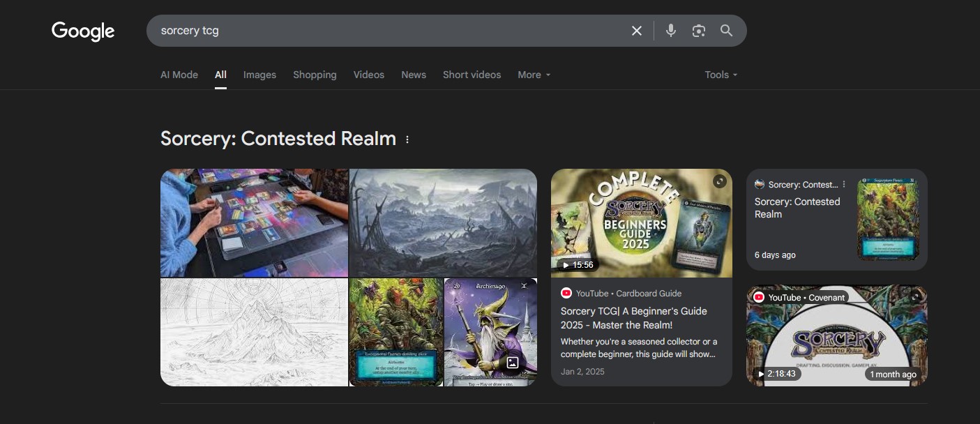Submit search with magnifying glass icon
The height and width of the screenshot is (424, 980).
coord(727,31)
